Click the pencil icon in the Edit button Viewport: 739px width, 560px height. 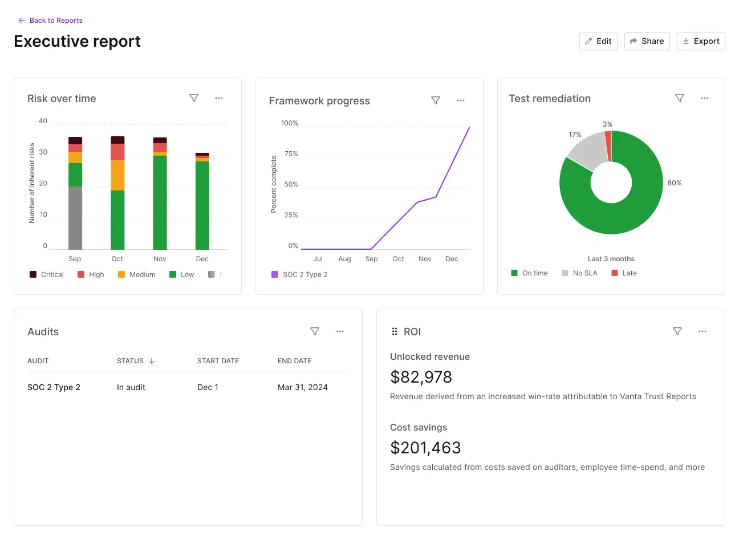click(x=590, y=40)
